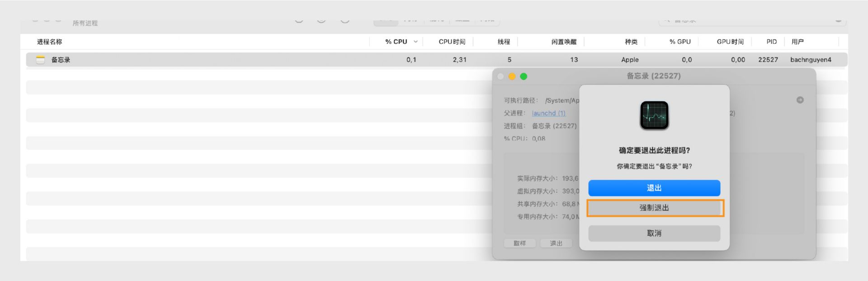Image resolution: width=868 pixels, height=281 pixels.
Task: Click the blue 退出 button in the dialog
Action: click(654, 188)
